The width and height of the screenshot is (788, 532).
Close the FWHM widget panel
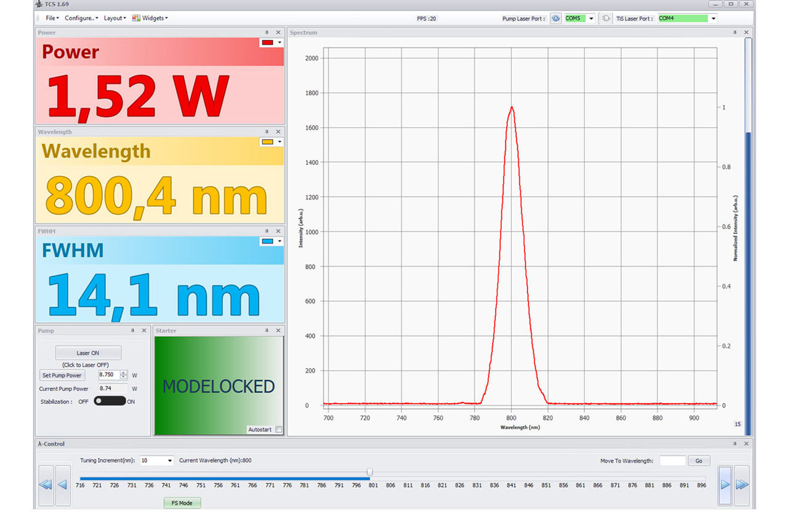[278, 231]
